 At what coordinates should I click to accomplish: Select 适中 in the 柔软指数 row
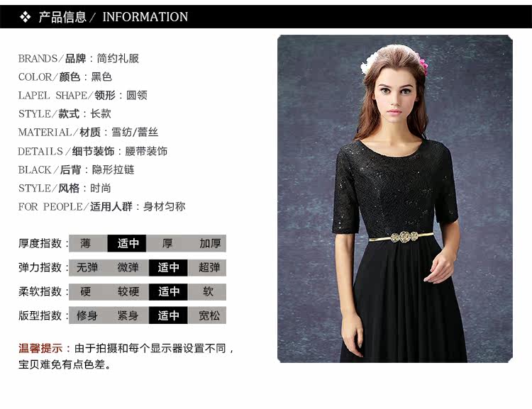[x=168, y=291]
